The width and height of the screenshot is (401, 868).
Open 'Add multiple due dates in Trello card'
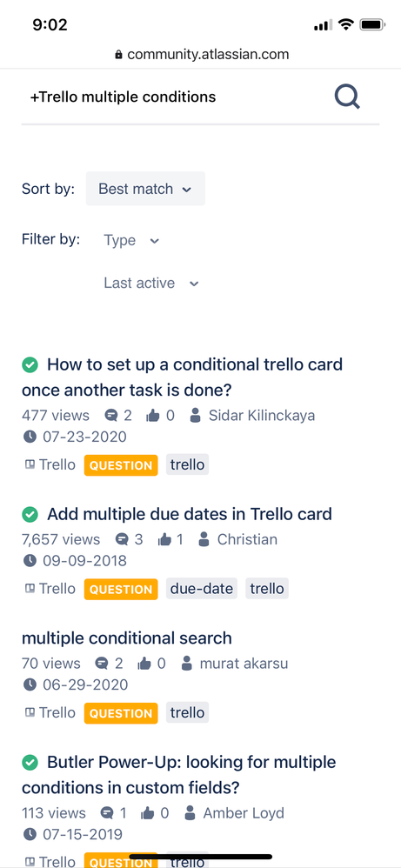[190, 514]
